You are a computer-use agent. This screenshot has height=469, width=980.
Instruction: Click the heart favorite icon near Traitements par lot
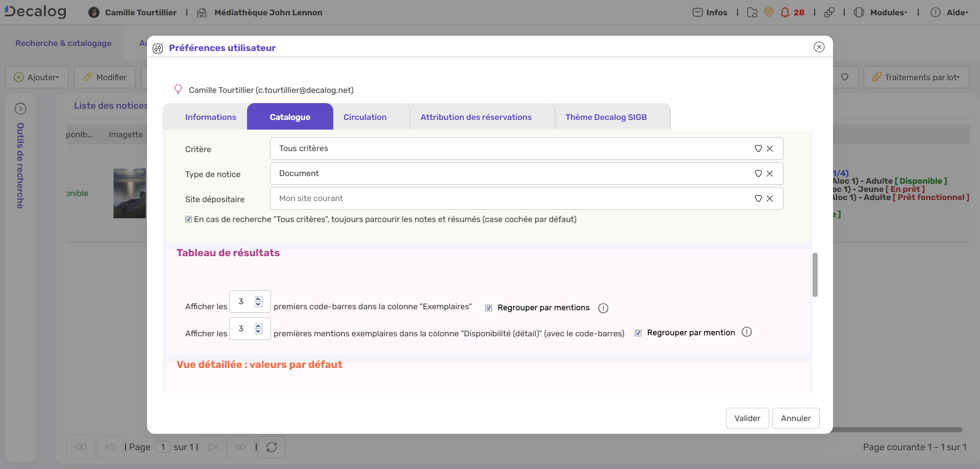(x=845, y=77)
